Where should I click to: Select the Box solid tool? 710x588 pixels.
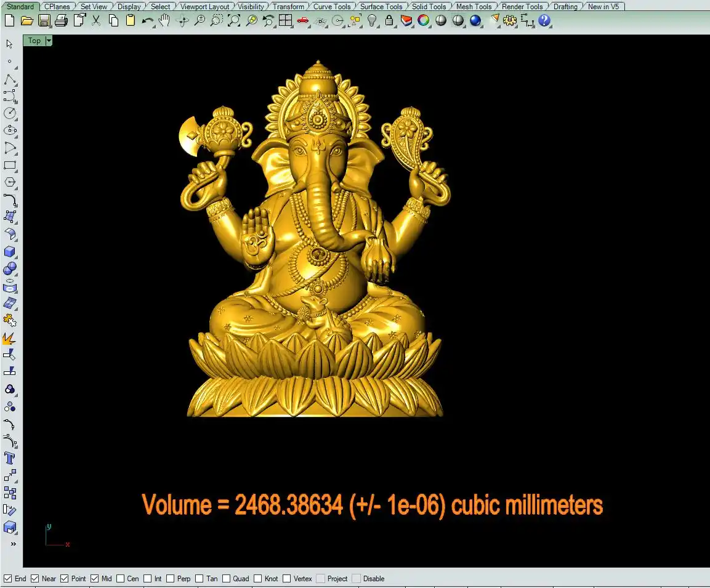[10, 251]
